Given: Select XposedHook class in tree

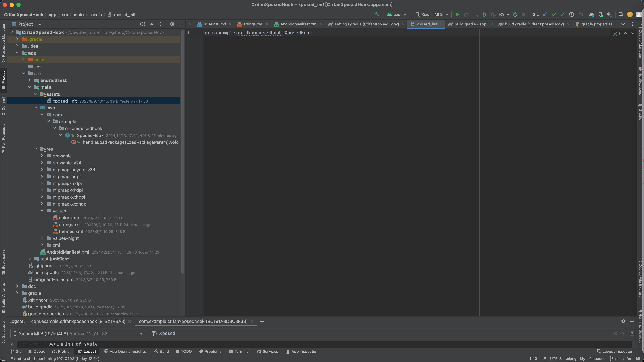Looking at the screenshot, I should (90, 135).
